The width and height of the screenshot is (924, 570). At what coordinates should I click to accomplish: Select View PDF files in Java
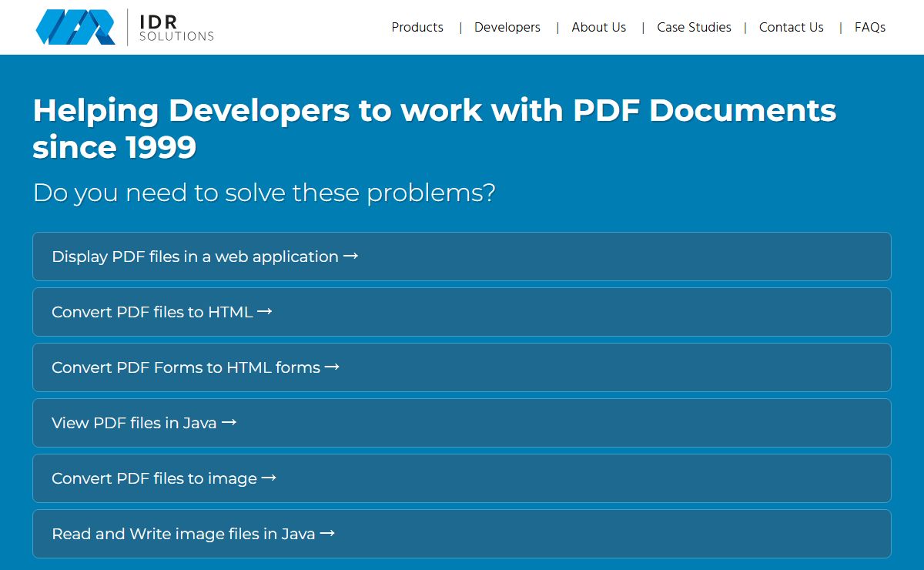pyautogui.click(x=462, y=423)
